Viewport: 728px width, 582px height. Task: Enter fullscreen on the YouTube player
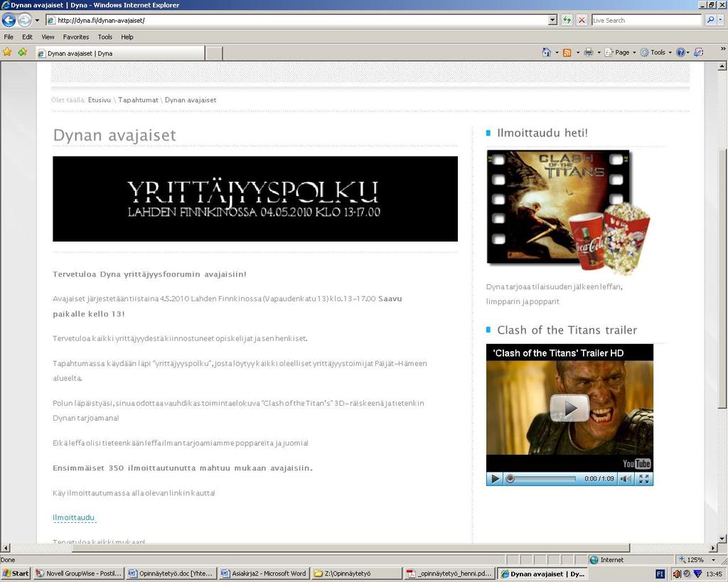(644, 478)
